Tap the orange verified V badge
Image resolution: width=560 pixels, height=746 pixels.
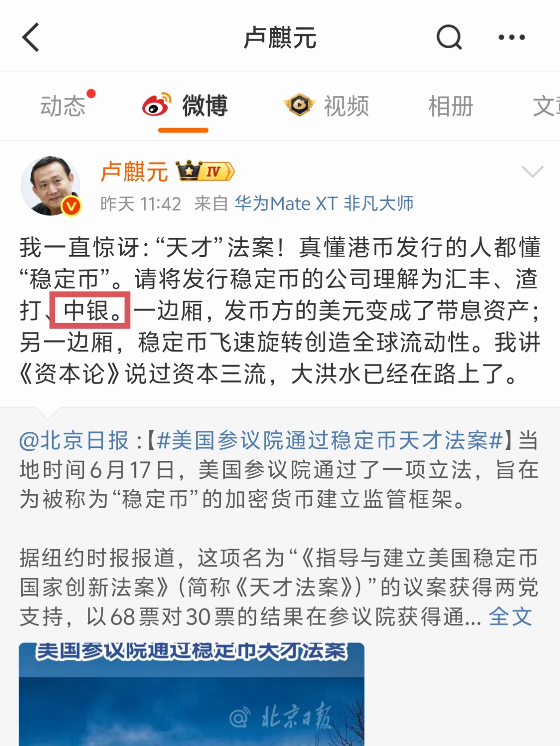pos(71,206)
